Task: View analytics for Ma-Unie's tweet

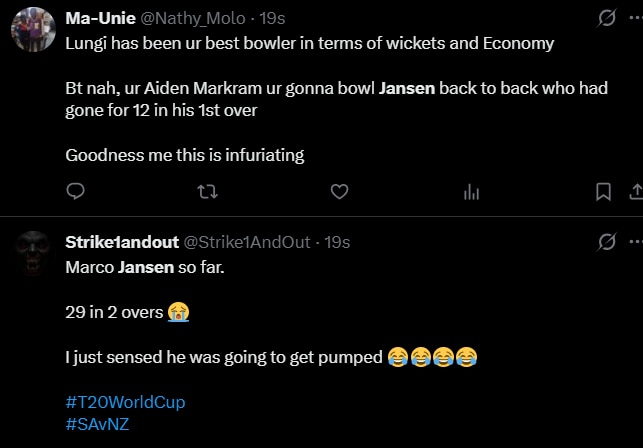Action: (x=472, y=191)
